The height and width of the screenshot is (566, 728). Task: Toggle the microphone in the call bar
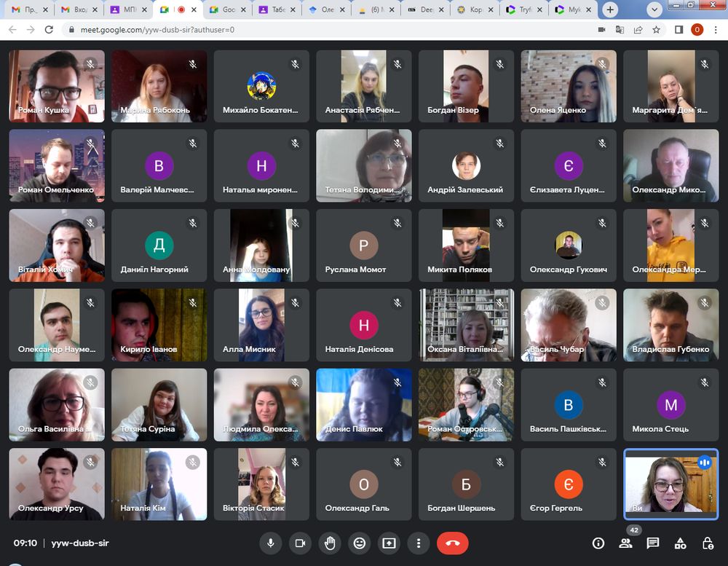pos(270,543)
